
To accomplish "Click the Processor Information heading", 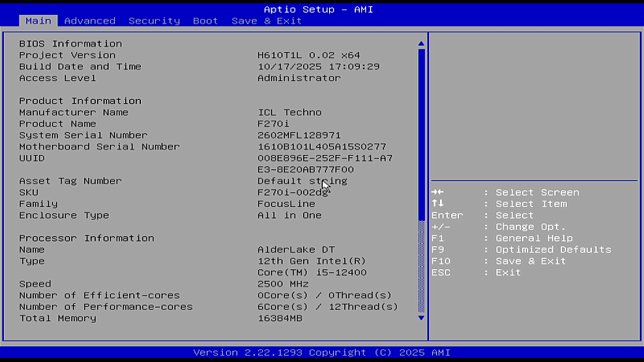I will (87, 238).
